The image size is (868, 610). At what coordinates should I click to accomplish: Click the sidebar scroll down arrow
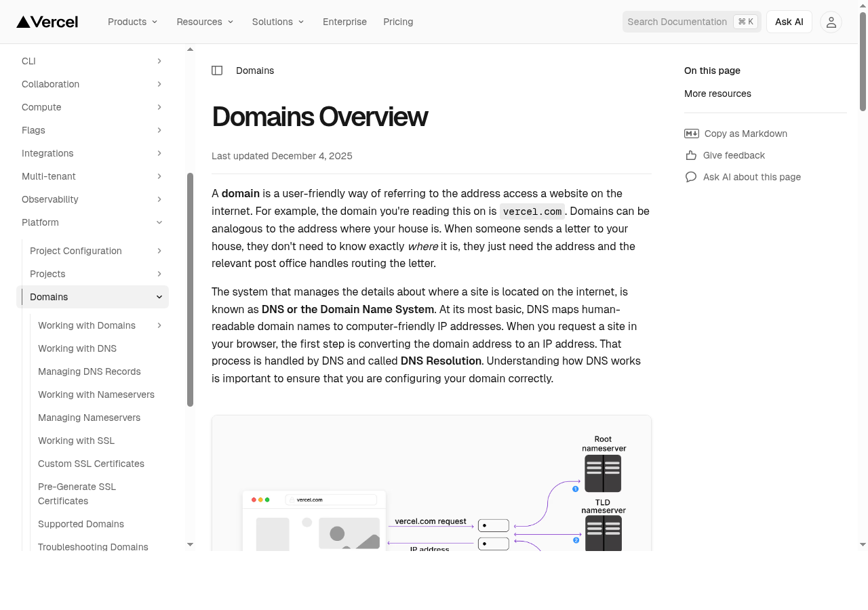point(190,545)
